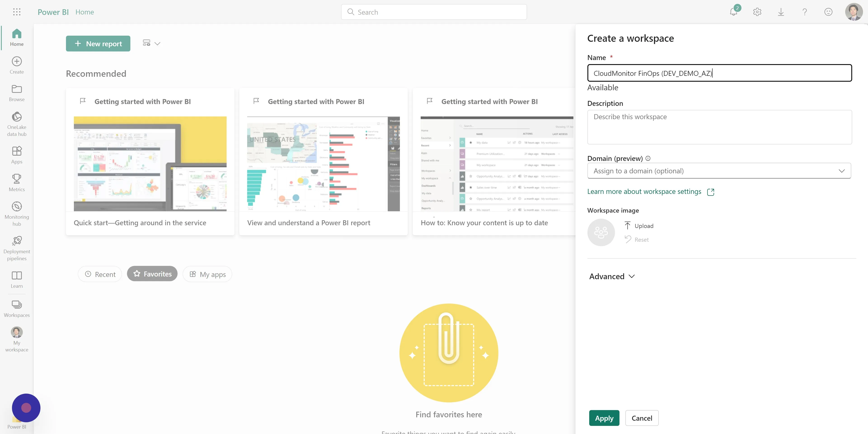Cancel workspace creation
Screen dimensions: 868x434
click(642, 418)
